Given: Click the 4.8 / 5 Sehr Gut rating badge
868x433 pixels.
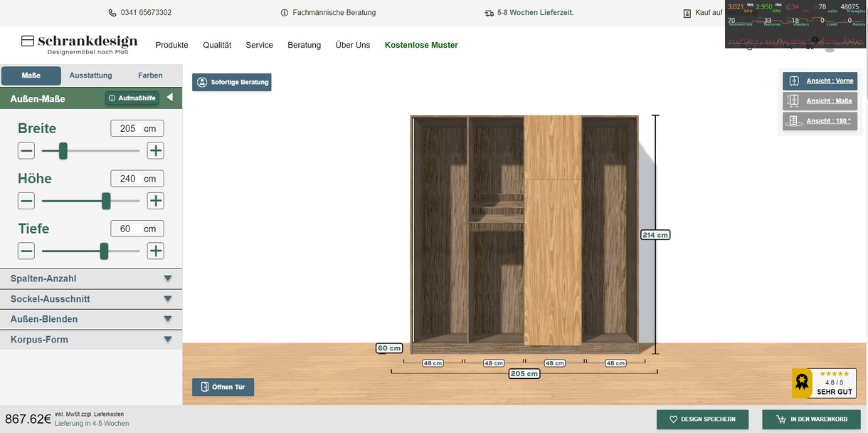Looking at the screenshot, I should coord(824,383).
